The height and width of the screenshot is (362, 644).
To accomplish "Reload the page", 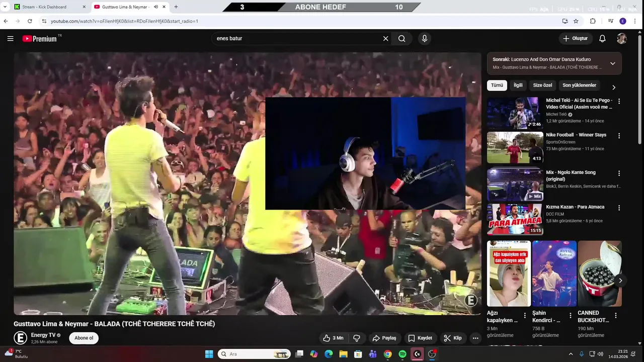I will pos(30,21).
